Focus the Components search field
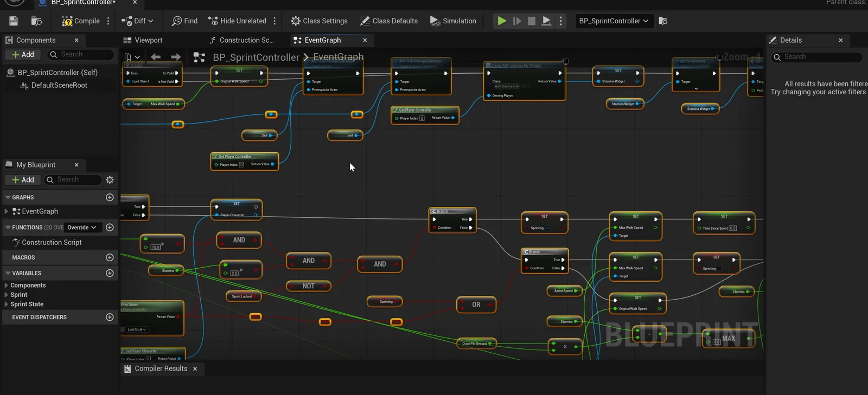868x395 pixels. [81, 55]
